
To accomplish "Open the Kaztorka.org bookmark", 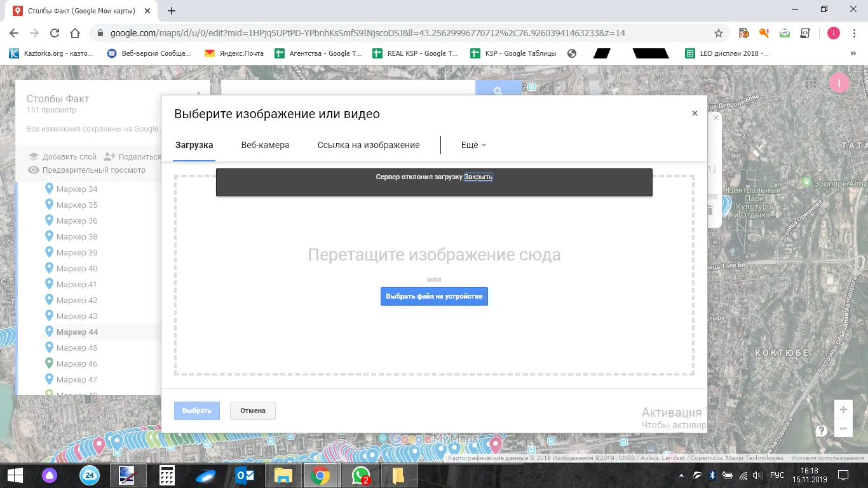I will point(51,53).
